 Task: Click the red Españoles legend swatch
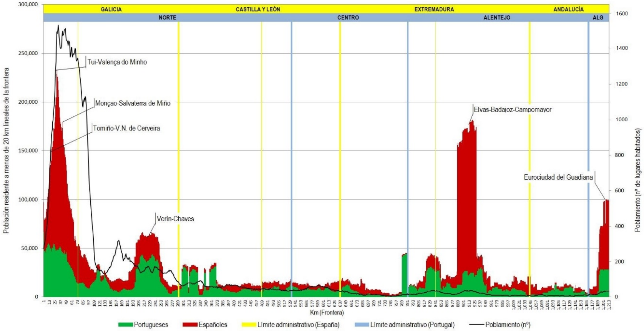click(x=190, y=325)
